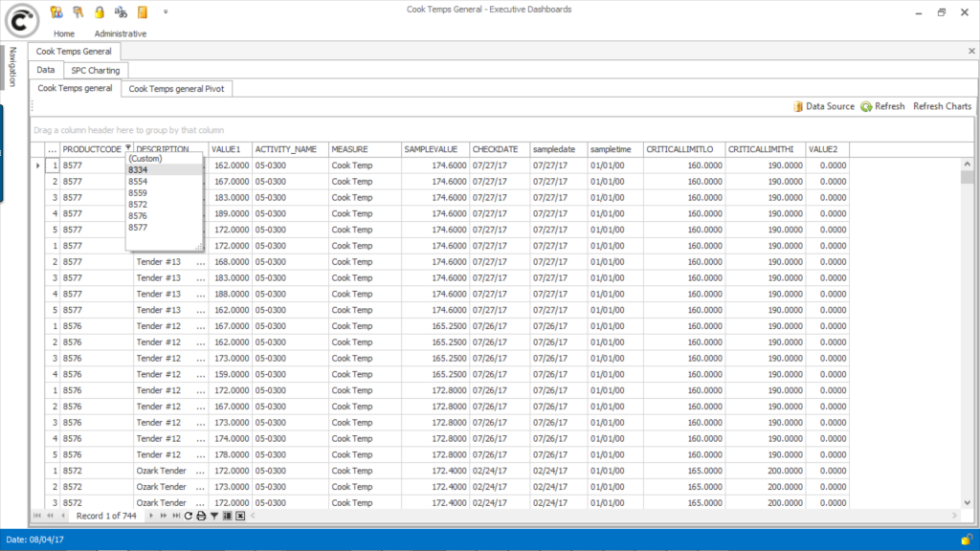Screen dimensions: 980x551
Task: Open the toolbar overflow chevron next to Administrative
Action: coord(166,11)
